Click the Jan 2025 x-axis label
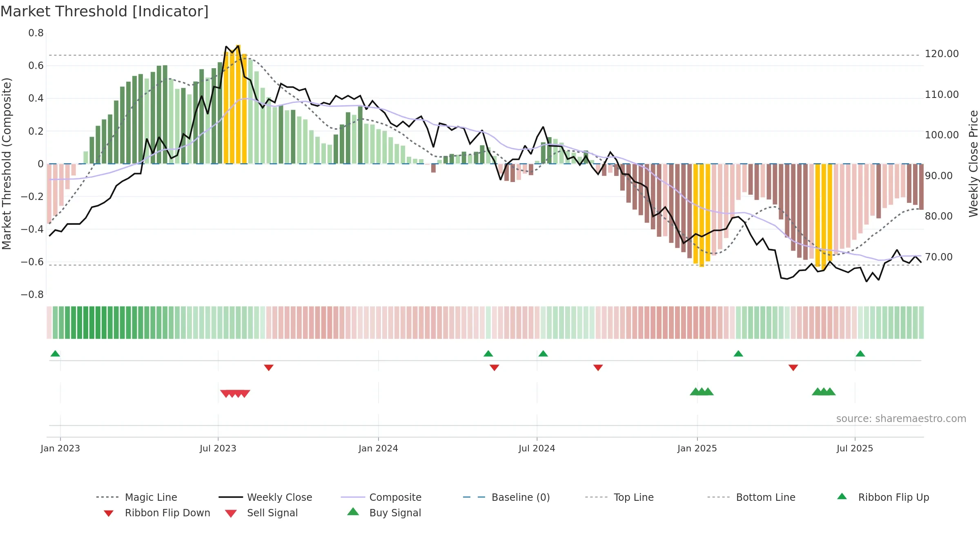This screenshot has height=551, width=980. (x=697, y=448)
